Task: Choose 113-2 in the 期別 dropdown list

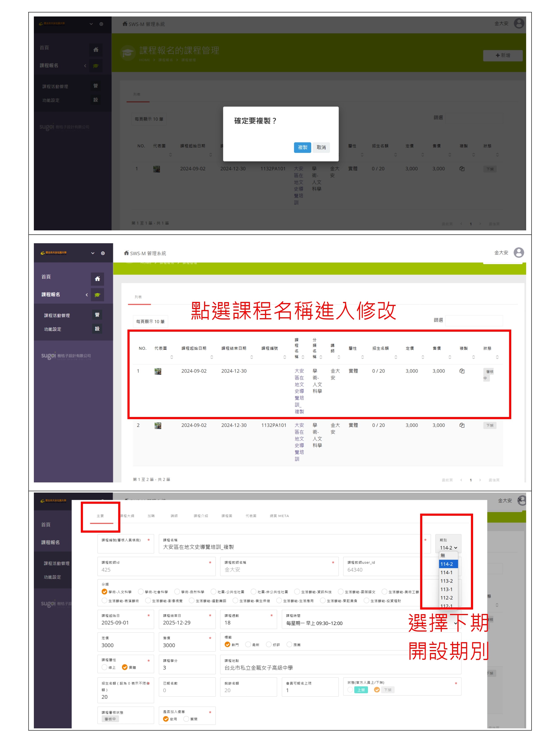Action: coord(448,581)
